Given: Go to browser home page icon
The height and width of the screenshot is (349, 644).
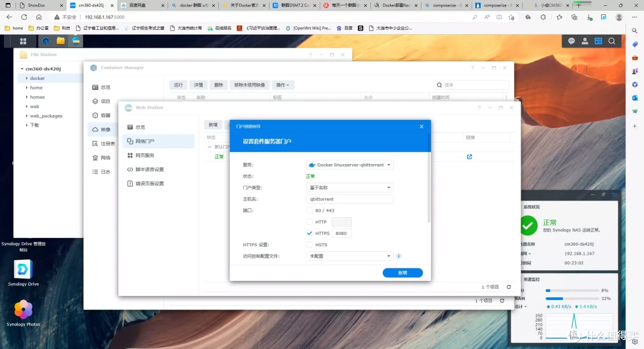Looking at the screenshot, I should (x=39, y=17).
